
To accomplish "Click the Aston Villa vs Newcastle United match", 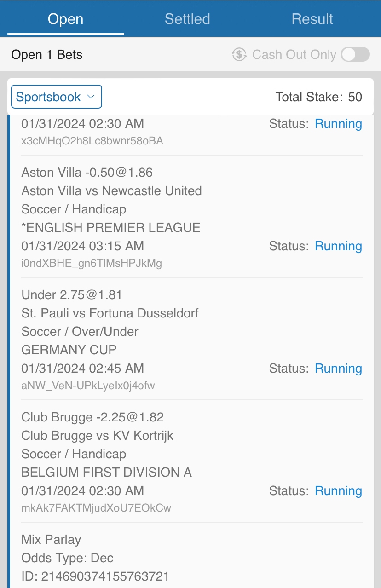I will point(111,191).
